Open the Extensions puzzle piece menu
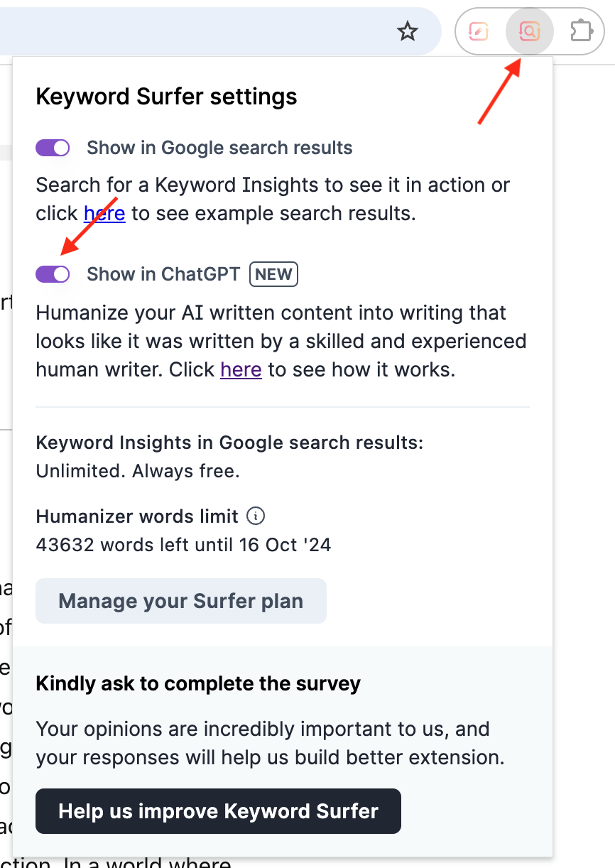This screenshot has width=615, height=868. click(x=581, y=31)
